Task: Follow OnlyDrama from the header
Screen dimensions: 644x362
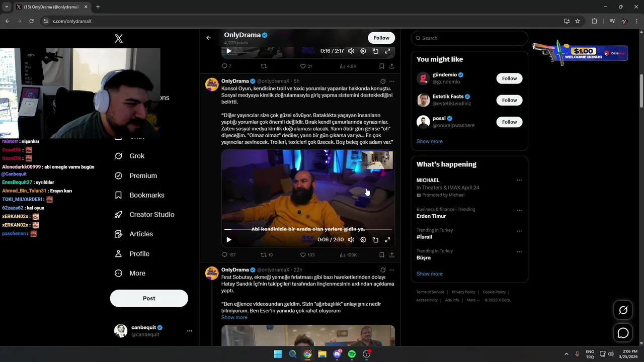Action: point(381,38)
